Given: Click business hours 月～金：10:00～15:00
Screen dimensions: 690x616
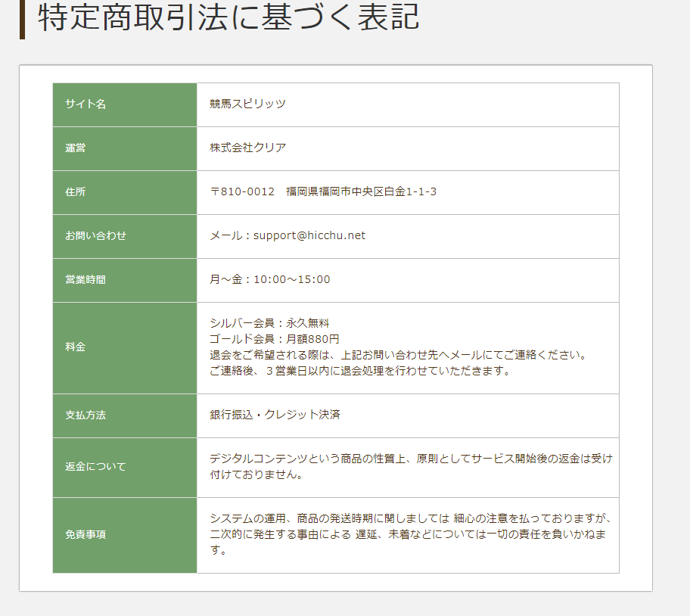Looking at the screenshot, I should [x=270, y=280].
